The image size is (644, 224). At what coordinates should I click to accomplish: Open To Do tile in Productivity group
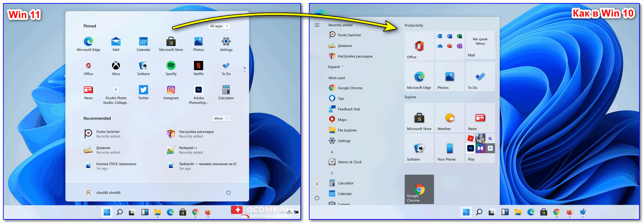pos(480,76)
